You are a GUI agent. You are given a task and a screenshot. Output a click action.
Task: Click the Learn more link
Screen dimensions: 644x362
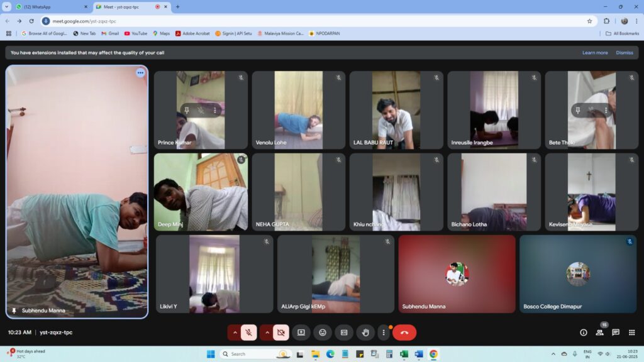point(594,53)
